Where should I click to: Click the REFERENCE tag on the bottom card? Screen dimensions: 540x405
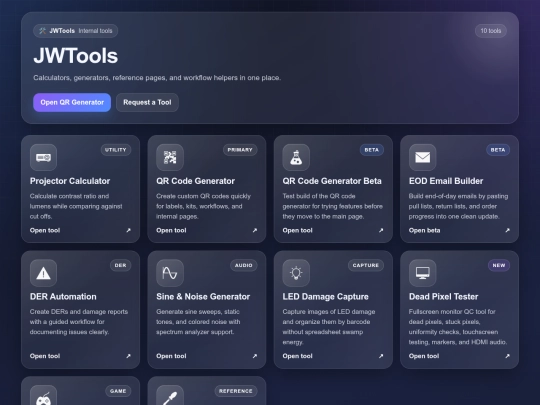(236, 391)
